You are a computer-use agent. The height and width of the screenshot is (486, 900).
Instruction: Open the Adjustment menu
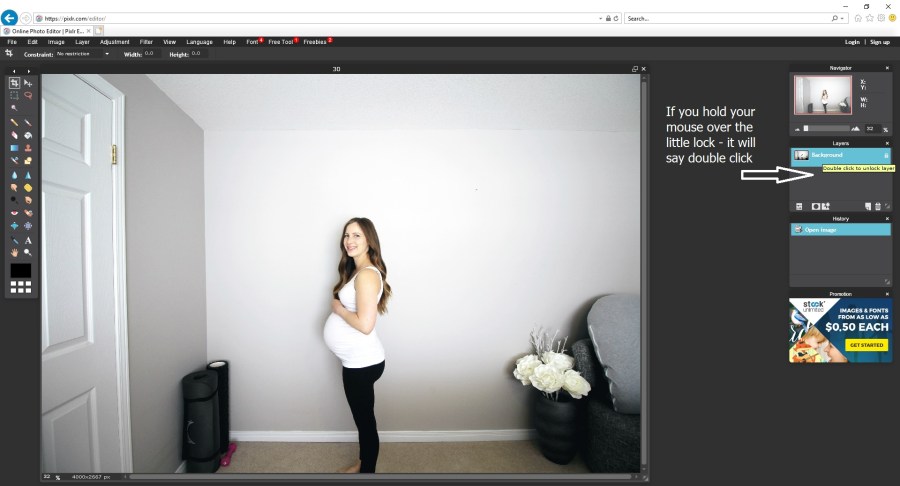pyautogui.click(x=115, y=42)
